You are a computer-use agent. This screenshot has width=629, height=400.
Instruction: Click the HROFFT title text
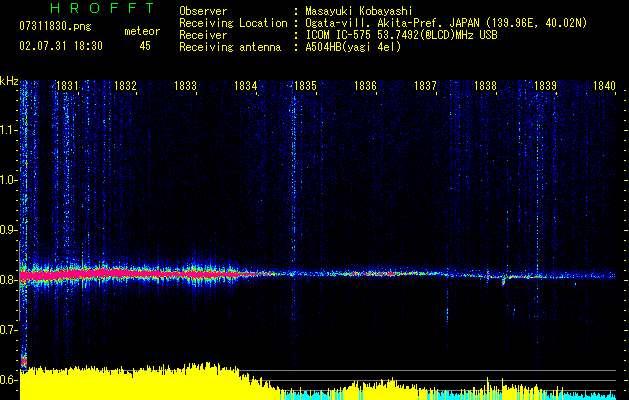[x=103, y=8]
